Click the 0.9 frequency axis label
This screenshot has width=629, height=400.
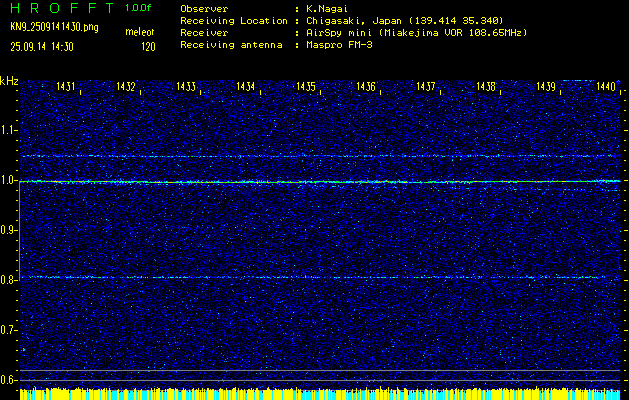coord(9,230)
